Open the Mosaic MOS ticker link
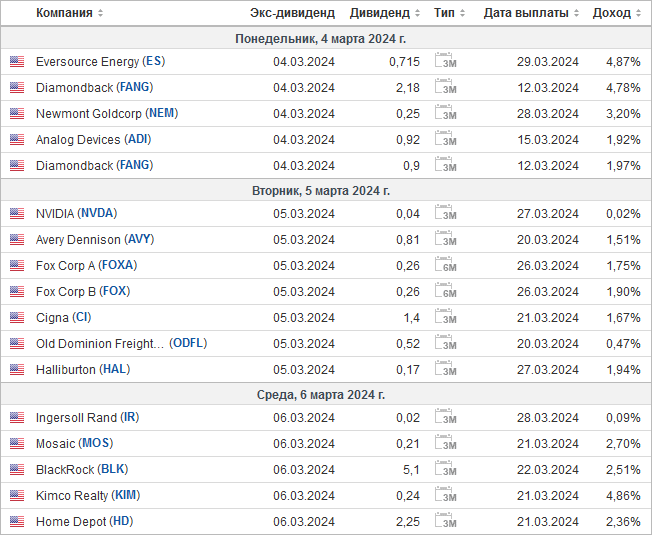The height and width of the screenshot is (535, 652). pos(98,443)
